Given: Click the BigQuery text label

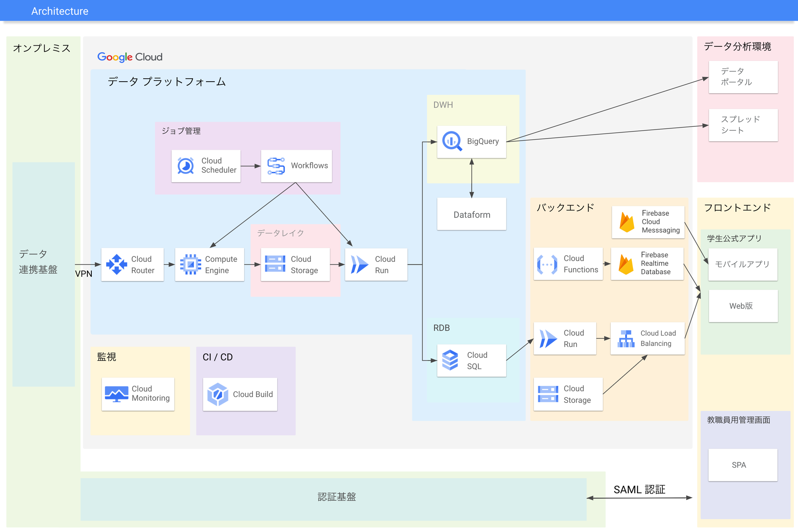Looking at the screenshot, I should (483, 141).
